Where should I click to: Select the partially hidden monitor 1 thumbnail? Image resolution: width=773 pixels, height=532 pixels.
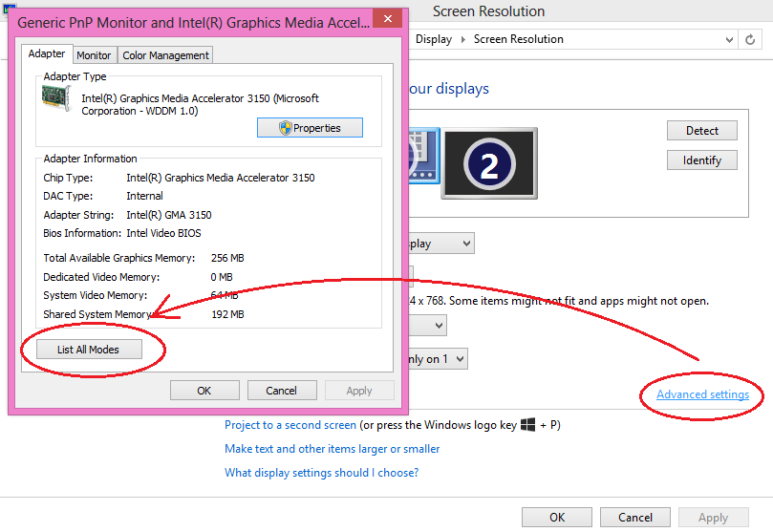[x=423, y=158]
